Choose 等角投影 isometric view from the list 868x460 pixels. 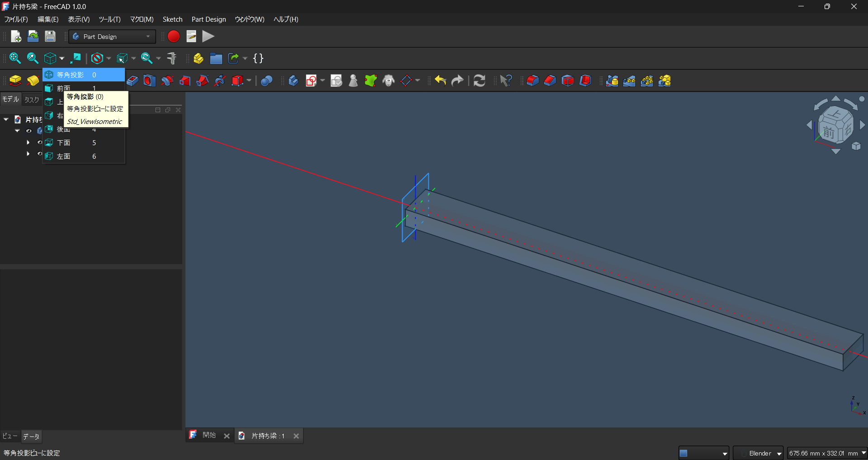84,75
